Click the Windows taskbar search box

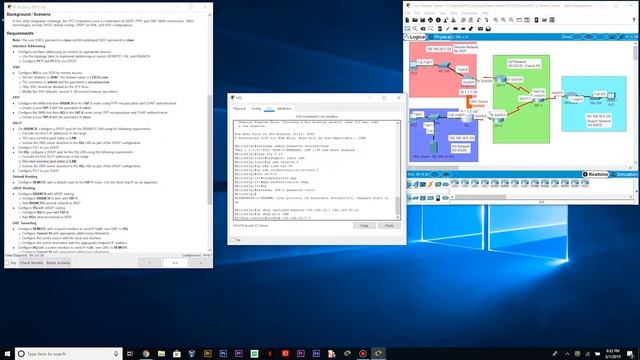[69, 353]
